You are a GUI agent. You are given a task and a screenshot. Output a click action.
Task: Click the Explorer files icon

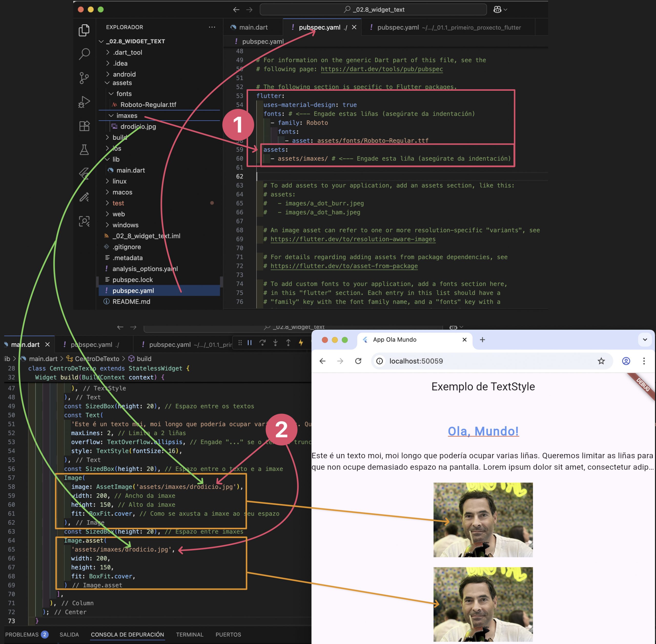(84, 30)
